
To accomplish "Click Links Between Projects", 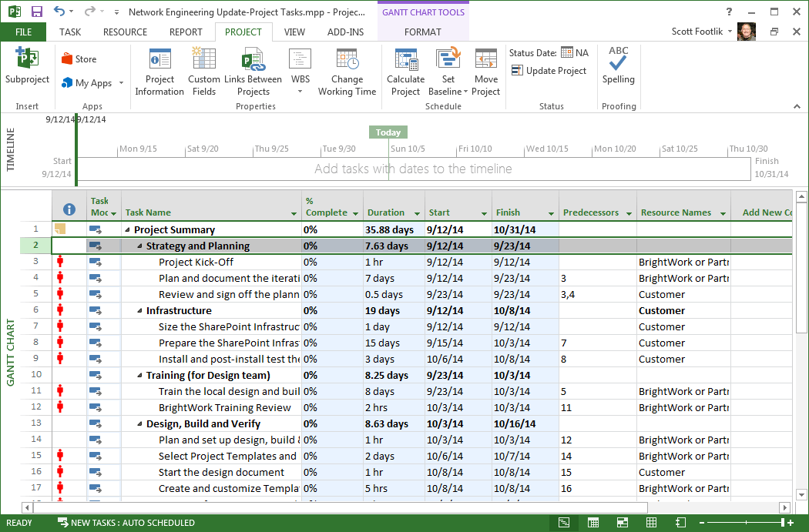I will pyautogui.click(x=253, y=70).
